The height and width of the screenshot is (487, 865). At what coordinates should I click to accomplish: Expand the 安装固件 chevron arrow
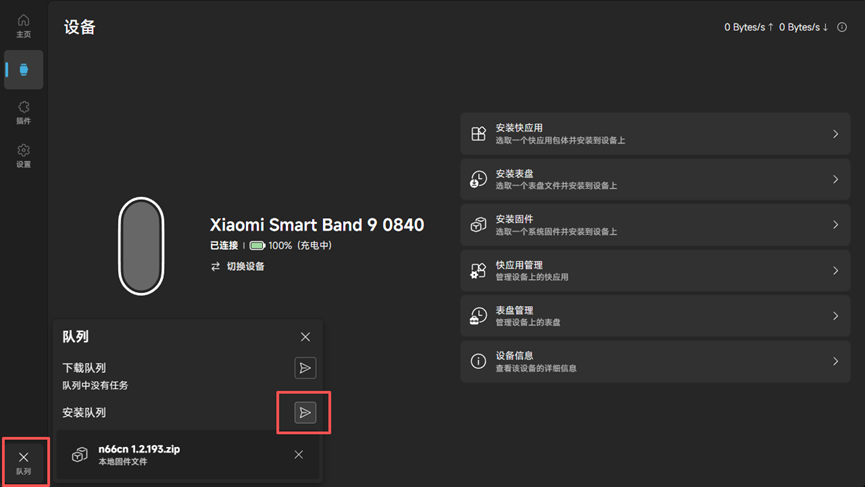click(x=835, y=225)
